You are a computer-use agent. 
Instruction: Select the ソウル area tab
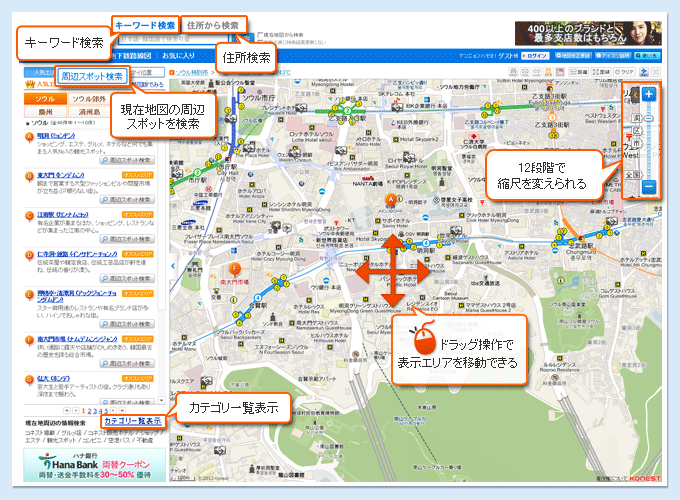pos(45,100)
